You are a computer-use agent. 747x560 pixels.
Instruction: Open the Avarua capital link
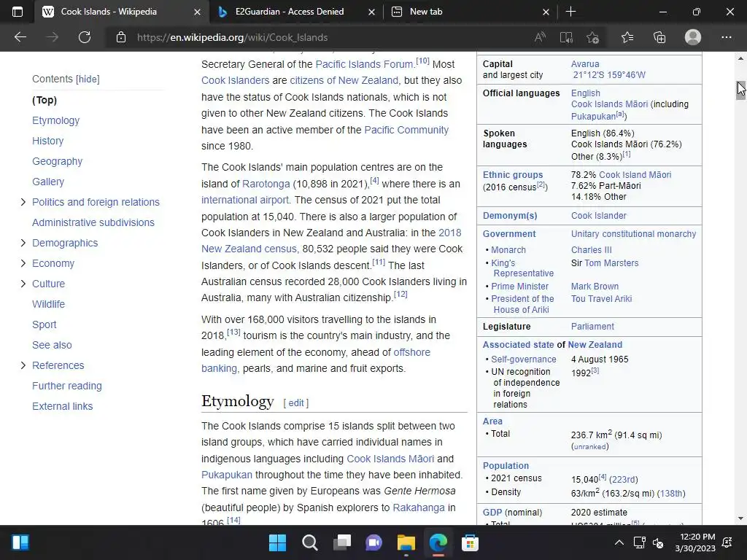[x=585, y=64]
